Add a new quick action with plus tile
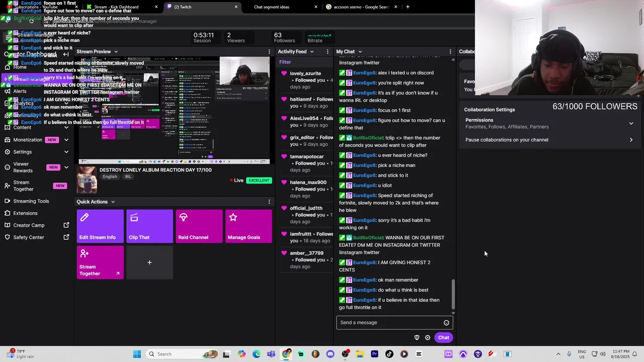This screenshot has height=362, width=644. [149, 262]
